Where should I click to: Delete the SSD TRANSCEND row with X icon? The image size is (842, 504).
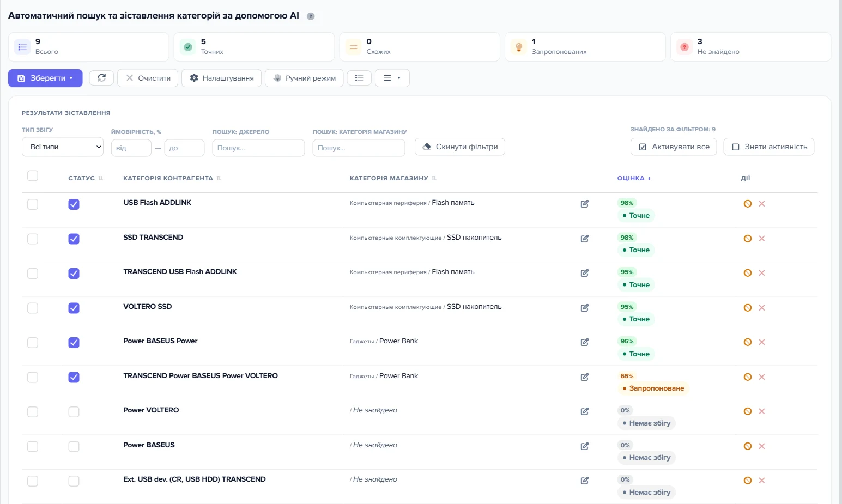762,239
